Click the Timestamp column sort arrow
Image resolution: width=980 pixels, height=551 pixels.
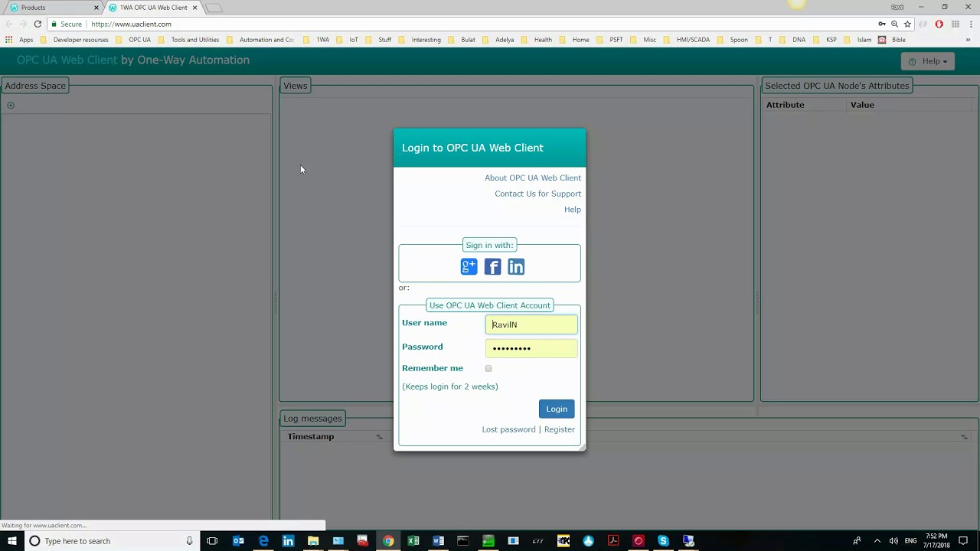[x=379, y=437]
